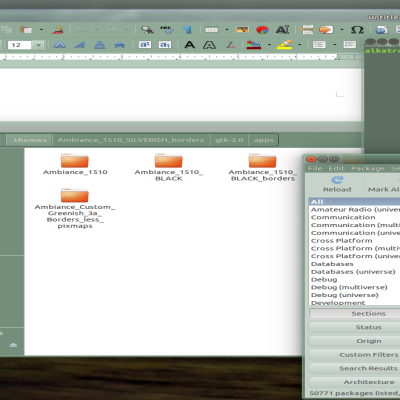Click the Paste clipboard icon

[x=26, y=30]
